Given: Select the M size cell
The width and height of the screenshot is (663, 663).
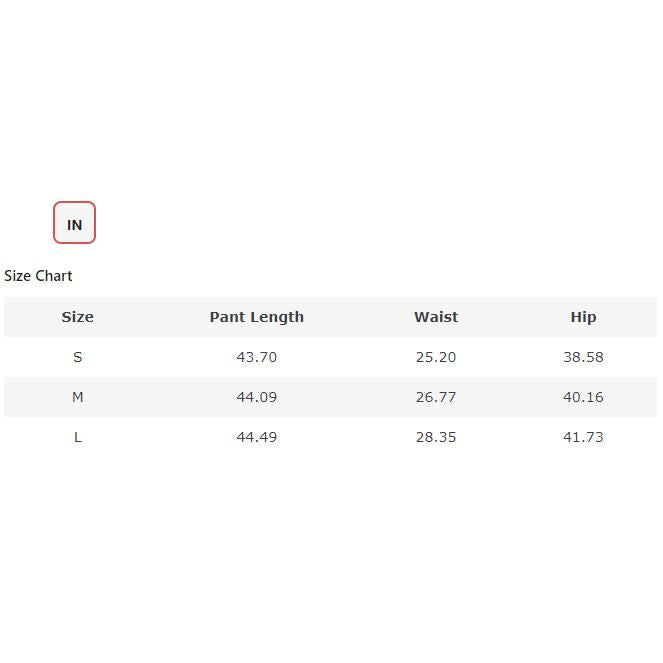Looking at the screenshot, I should (x=77, y=397).
